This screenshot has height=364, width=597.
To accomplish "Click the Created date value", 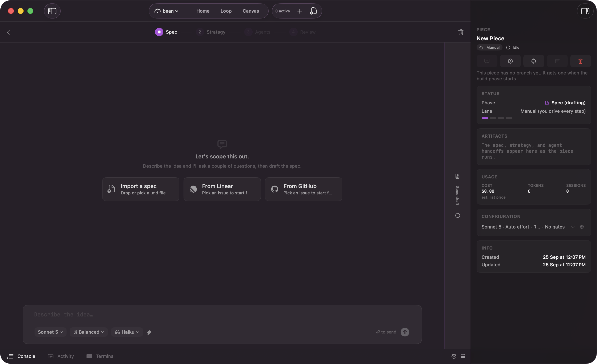I will (x=564, y=257).
